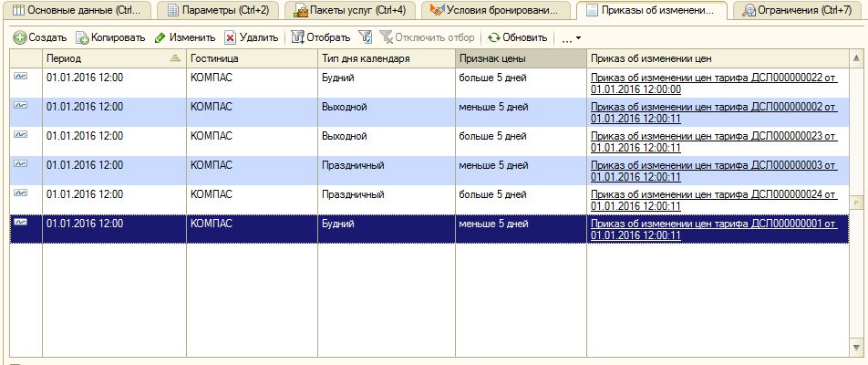Switch to the Параметры (Ctrl+2) tab

click(x=218, y=10)
